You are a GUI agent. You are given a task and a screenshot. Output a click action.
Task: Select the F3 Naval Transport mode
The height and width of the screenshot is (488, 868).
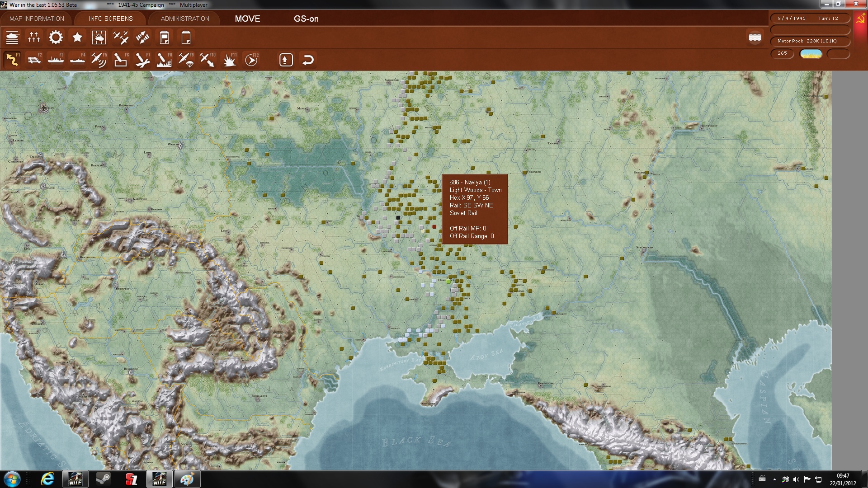56,60
